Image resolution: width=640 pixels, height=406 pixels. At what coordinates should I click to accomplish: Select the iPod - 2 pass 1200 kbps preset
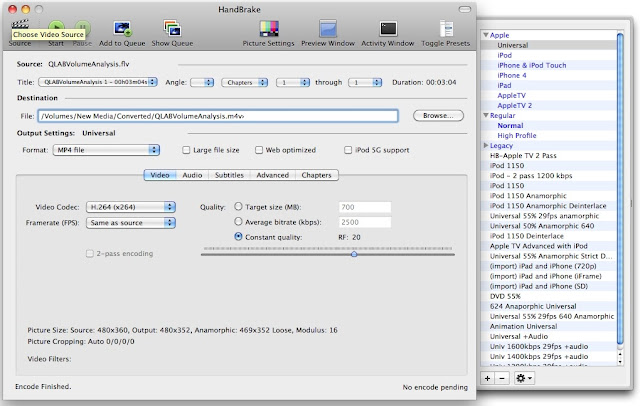coord(531,176)
